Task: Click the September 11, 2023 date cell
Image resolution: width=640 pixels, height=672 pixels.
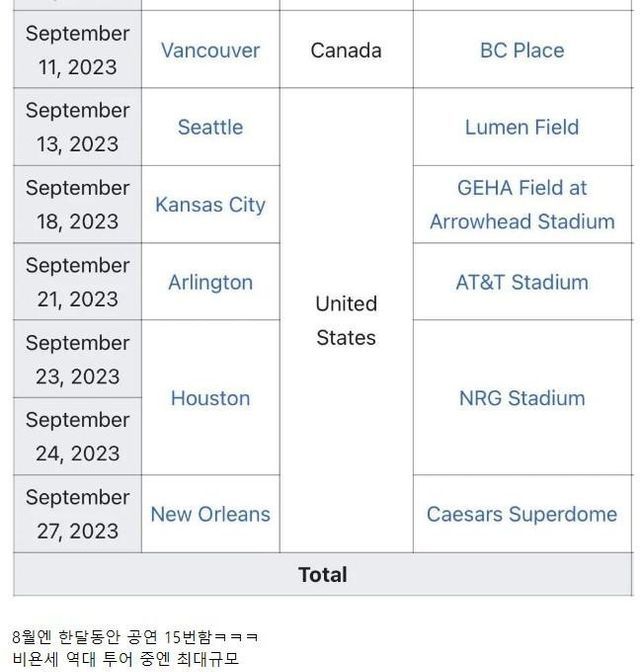Action: tap(77, 50)
